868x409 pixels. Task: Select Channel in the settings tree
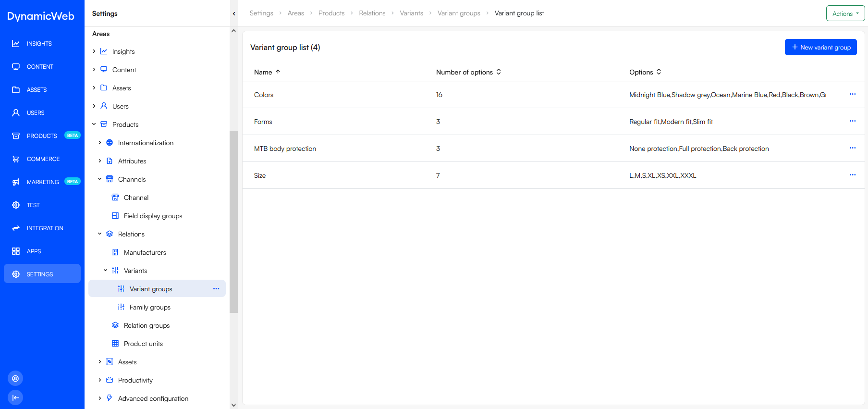(136, 198)
